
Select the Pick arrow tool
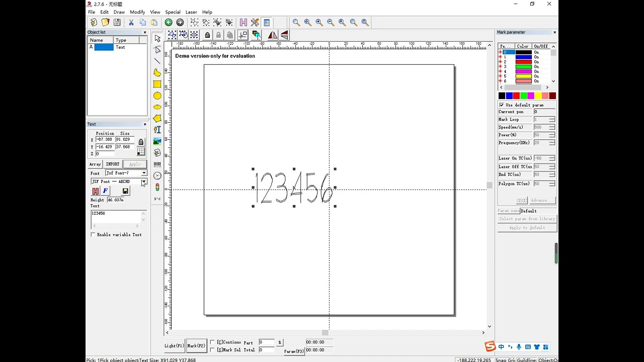(157, 38)
